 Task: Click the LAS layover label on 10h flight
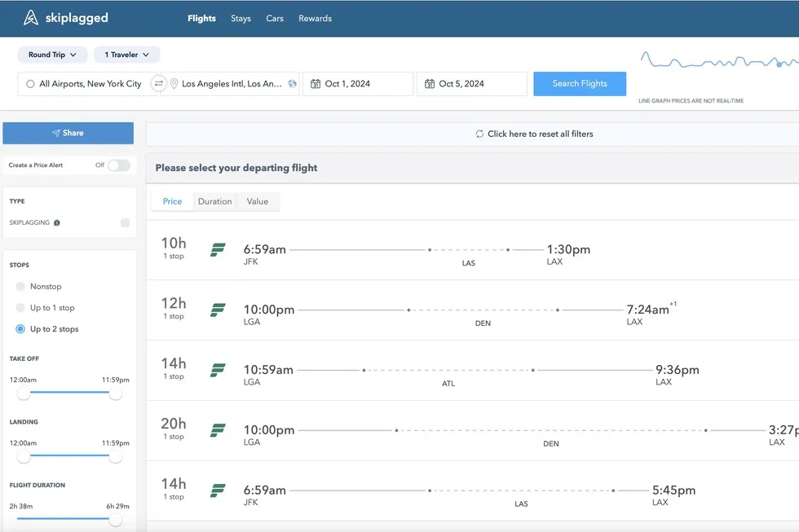point(468,263)
